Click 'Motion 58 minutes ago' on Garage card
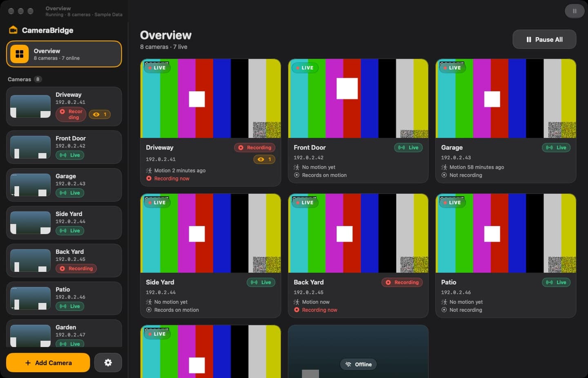The width and height of the screenshot is (588, 378). pos(477,167)
